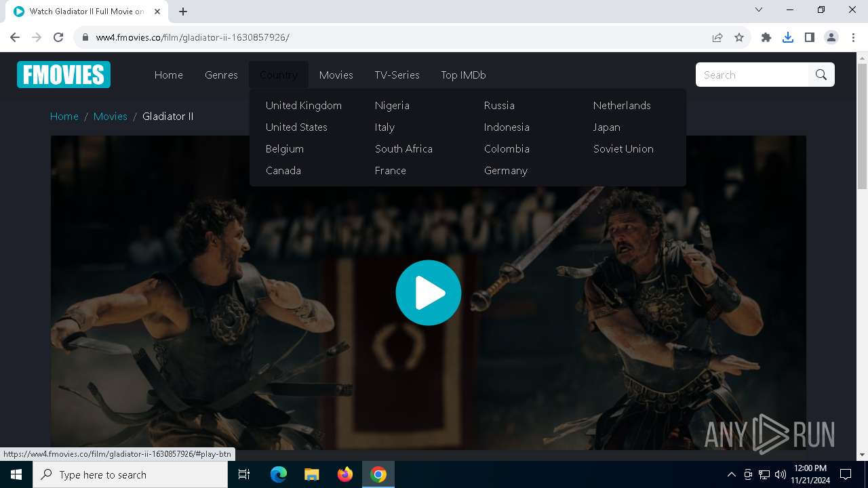This screenshot has height=488, width=868.
Task: Open the Country menu
Action: click(279, 75)
